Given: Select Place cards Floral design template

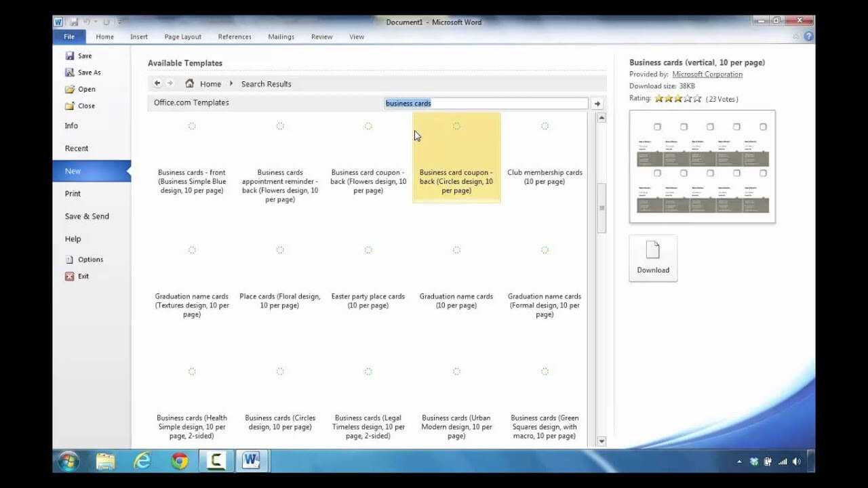Looking at the screenshot, I should pyautogui.click(x=280, y=281).
